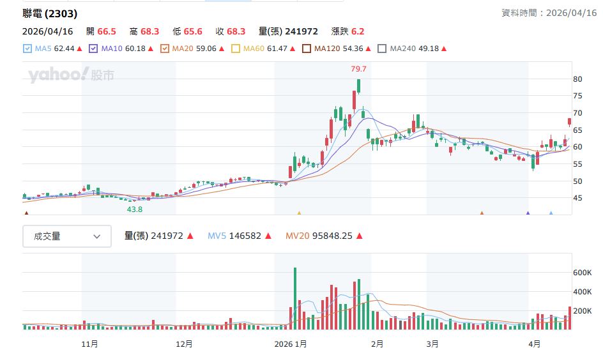Click the orange triangle marker below early January
The height and width of the screenshot is (364, 603).
pos(299,213)
